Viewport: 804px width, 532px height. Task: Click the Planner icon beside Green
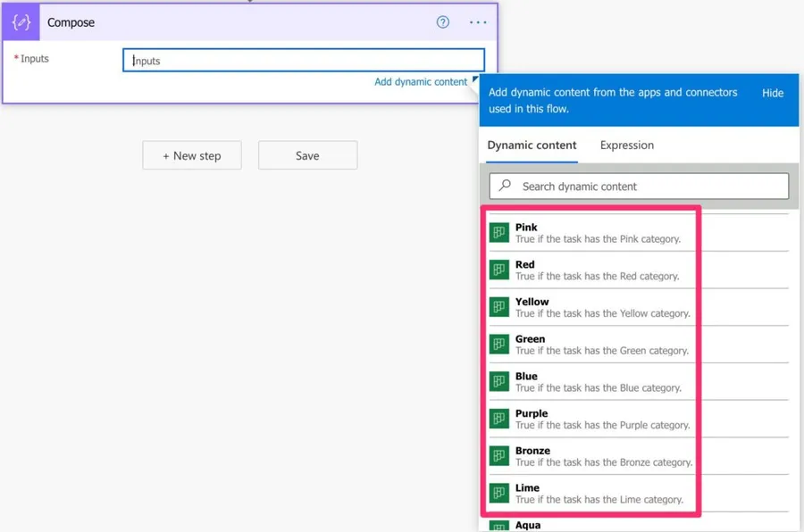(x=499, y=345)
